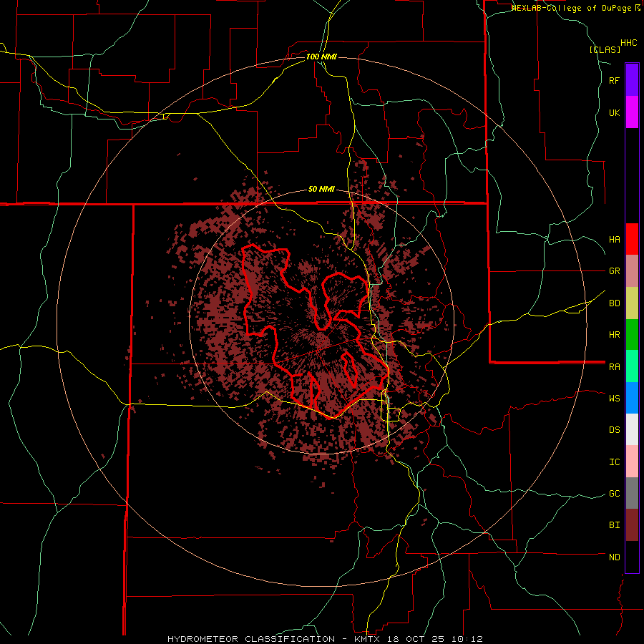Click the 'GC' legend label
The width and height of the screenshot is (644, 644).
coord(614,494)
